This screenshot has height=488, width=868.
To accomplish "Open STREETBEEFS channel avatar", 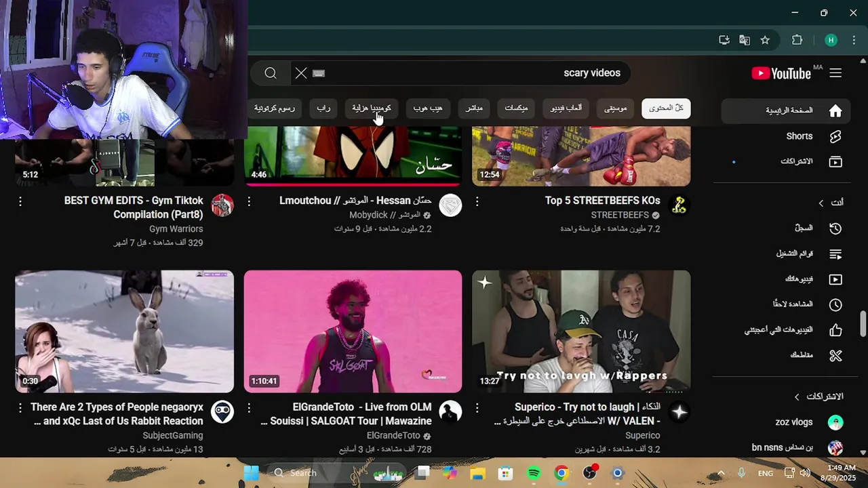I will (x=679, y=205).
